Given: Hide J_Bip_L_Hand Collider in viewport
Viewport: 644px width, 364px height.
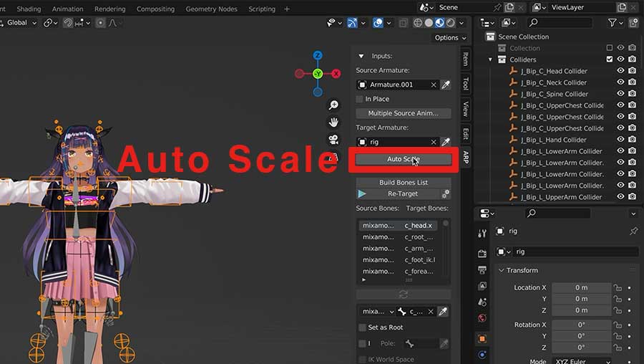Looking at the screenshot, I should 620,140.
